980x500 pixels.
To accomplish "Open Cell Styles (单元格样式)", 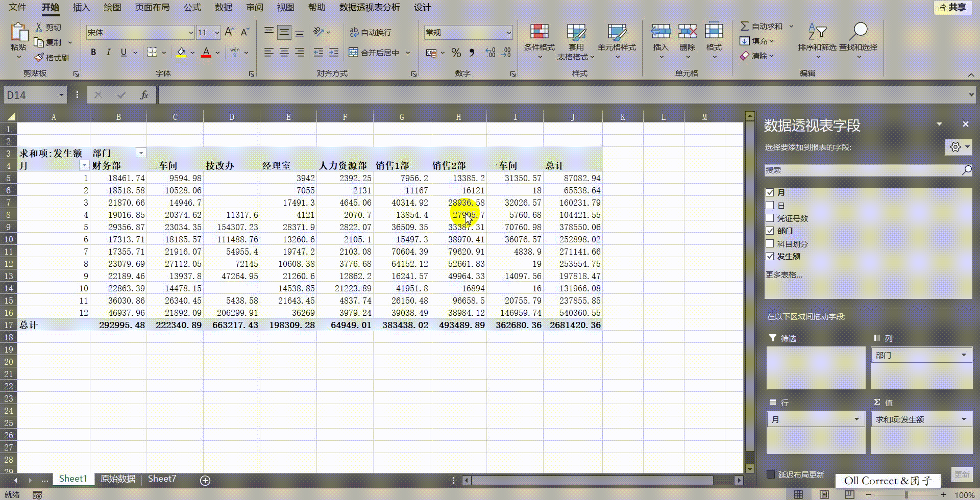I will (x=617, y=41).
